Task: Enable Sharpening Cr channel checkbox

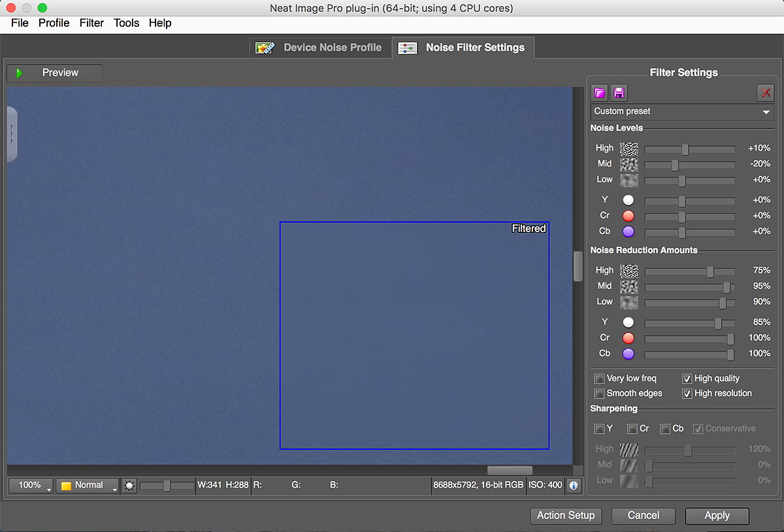Action: [632, 429]
